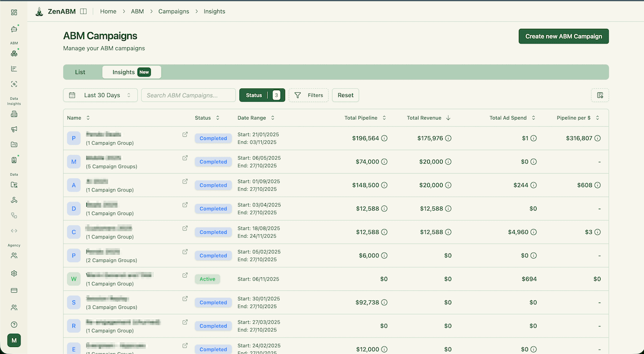The height and width of the screenshot is (354, 644).
Task: Switch to the List tab
Action: (x=80, y=72)
